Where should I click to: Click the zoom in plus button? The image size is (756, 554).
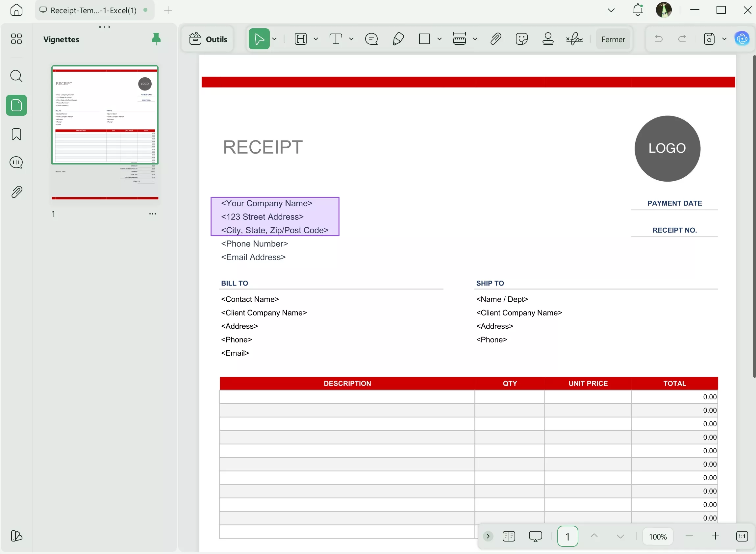point(715,536)
